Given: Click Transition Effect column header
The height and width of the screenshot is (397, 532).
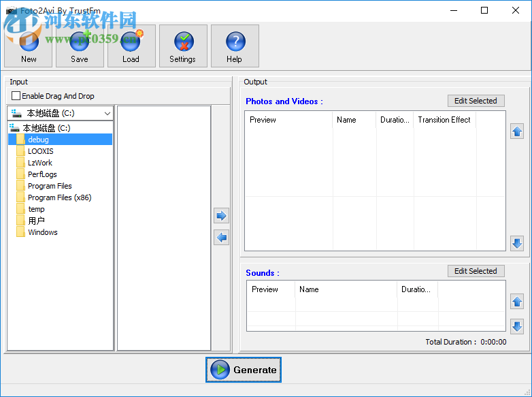Looking at the screenshot, I should click(444, 120).
